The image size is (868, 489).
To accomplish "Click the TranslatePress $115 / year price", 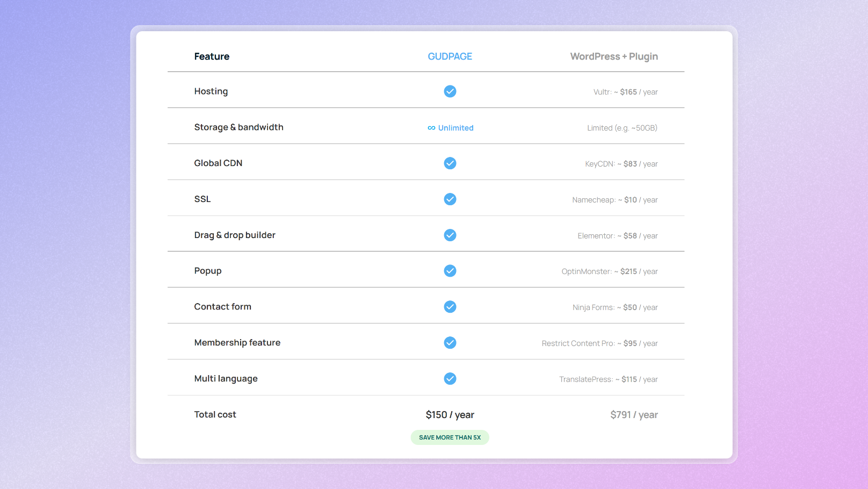I will [x=609, y=379].
